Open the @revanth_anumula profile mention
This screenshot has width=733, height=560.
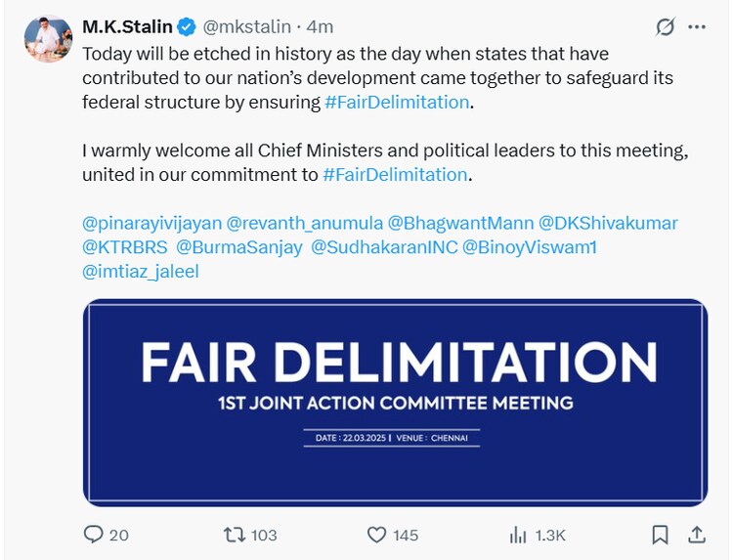(303, 223)
